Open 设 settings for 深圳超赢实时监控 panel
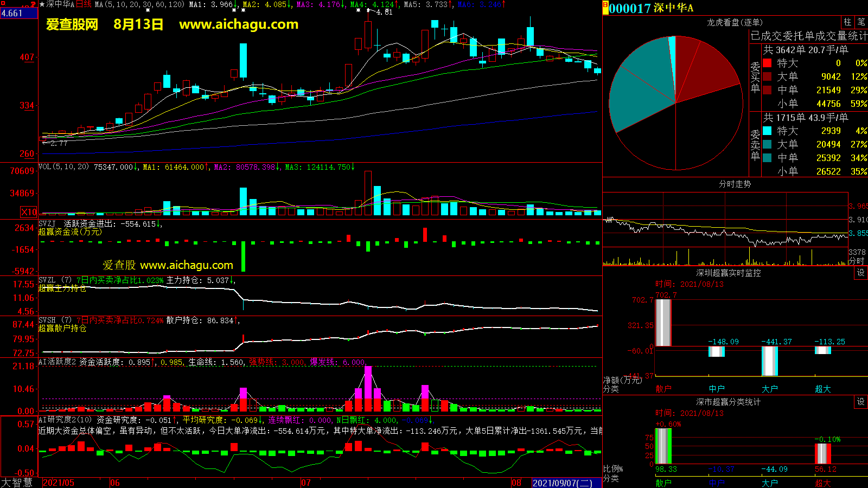 coord(860,273)
